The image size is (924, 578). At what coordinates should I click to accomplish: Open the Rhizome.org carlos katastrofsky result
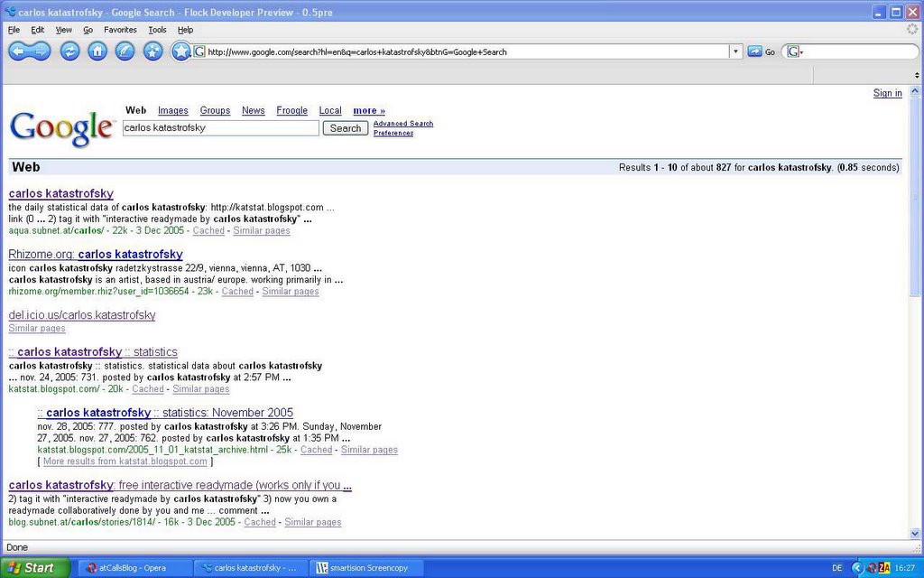tap(96, 254)
